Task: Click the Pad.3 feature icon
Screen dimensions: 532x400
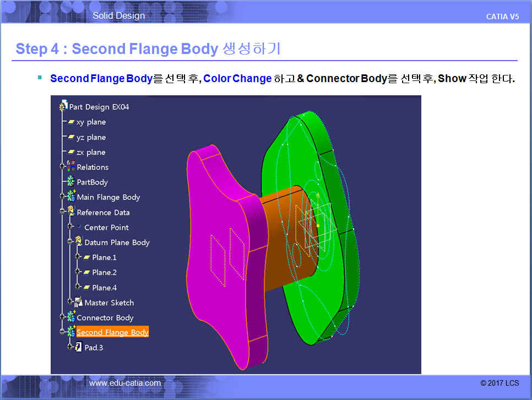Action: 78,348
